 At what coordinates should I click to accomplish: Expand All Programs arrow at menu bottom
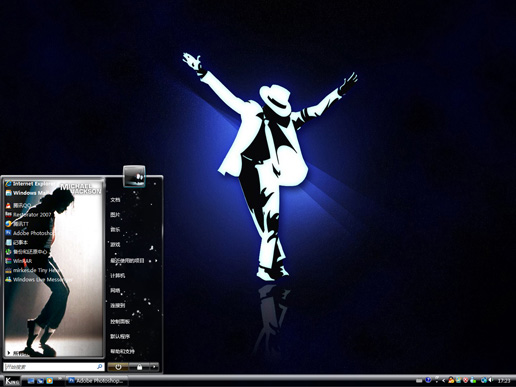9,353
